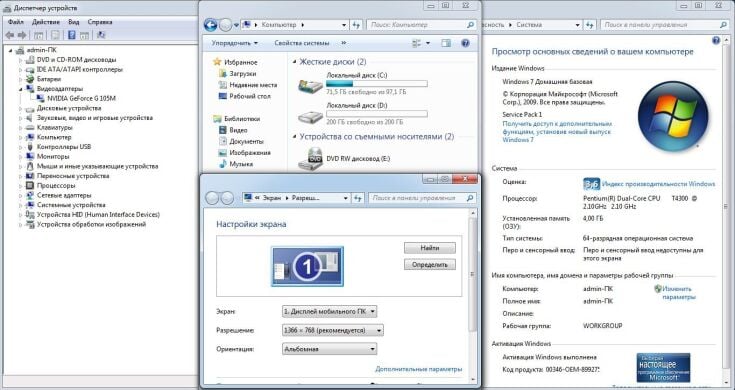
Task: Expand the Процессоры tree node
Action: point(21,186)
